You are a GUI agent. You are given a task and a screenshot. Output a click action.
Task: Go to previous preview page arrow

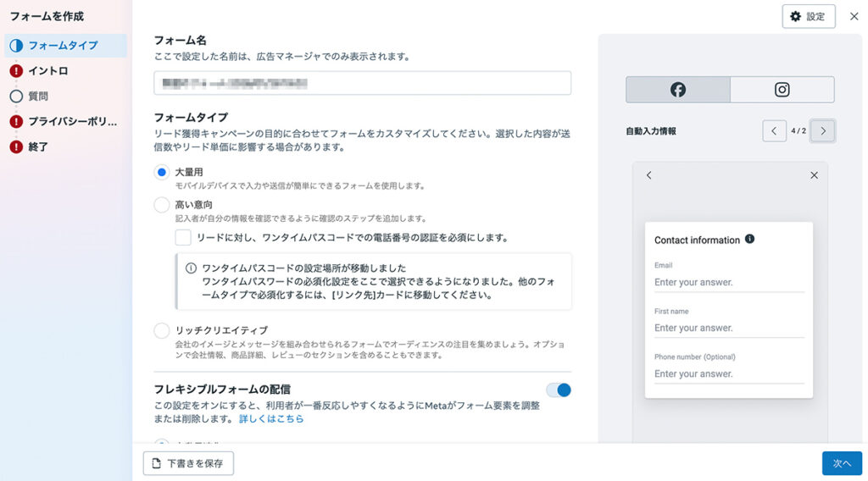(x=774, y=131)
